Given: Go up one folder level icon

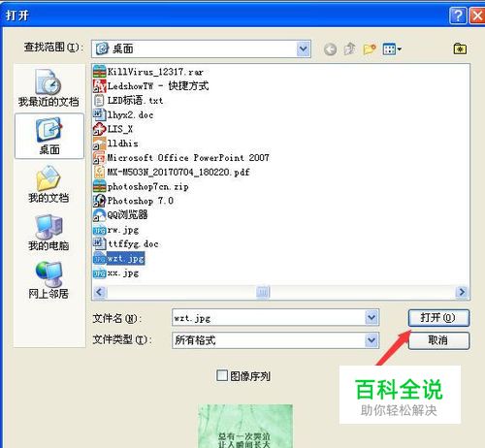Looking at the screenshot, I should tap(349, 49).
